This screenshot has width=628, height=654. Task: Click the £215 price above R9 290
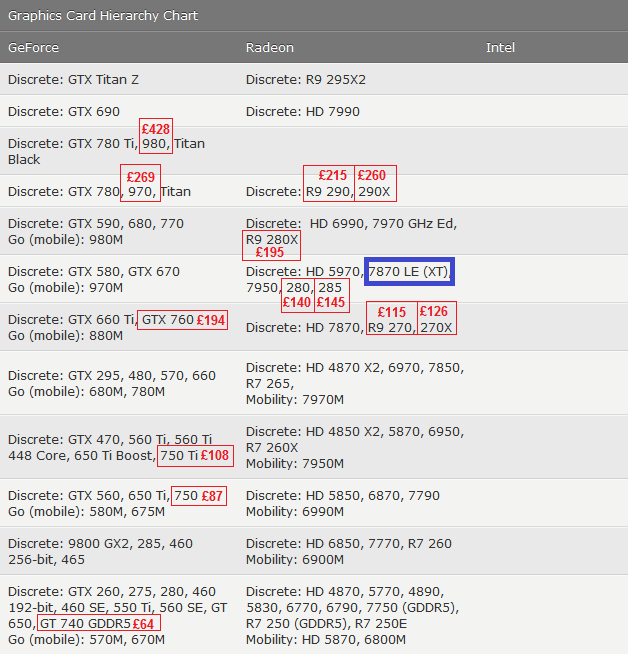click(x=332, y=176)
